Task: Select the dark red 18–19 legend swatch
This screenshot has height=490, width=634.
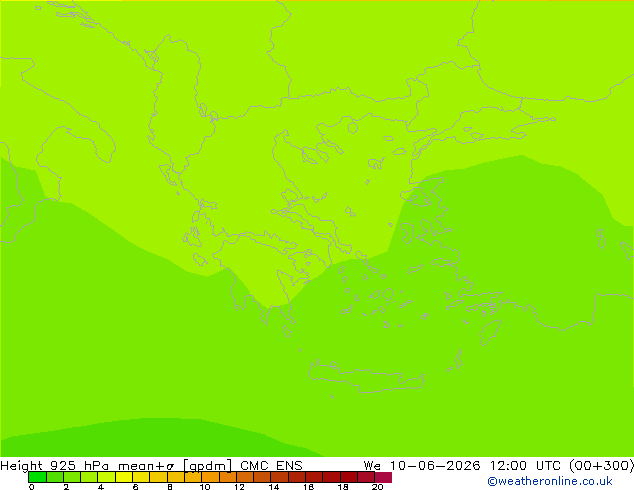Action: (349, 477)
